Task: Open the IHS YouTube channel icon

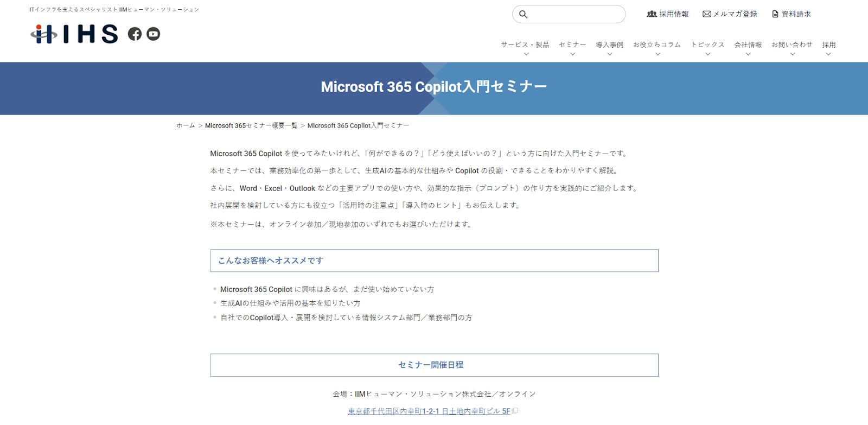Action: (154, 34)
